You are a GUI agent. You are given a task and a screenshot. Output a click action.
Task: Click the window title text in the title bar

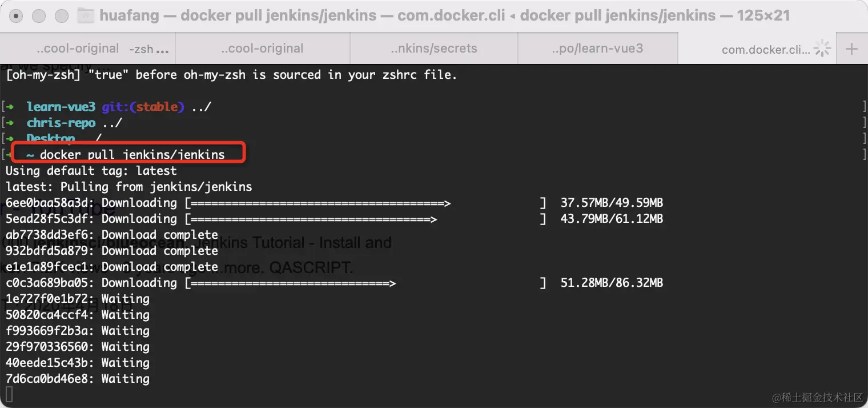point(444,15)
